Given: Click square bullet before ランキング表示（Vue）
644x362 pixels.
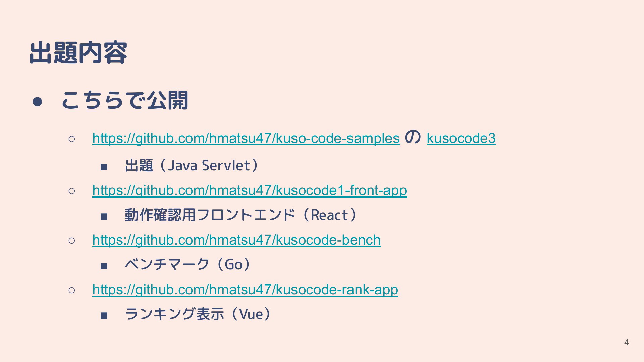Looking at the screenshot, I should pyautogui.click(x=104, y=316).
